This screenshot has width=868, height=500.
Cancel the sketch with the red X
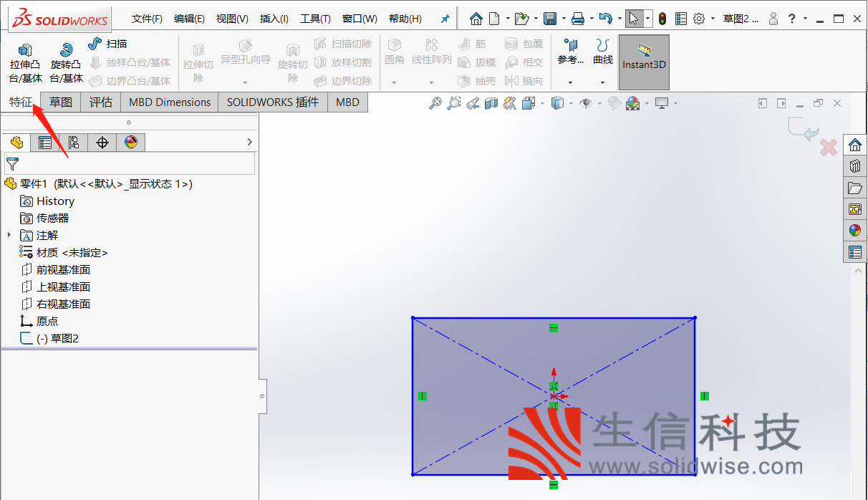(x=829, y=148)
